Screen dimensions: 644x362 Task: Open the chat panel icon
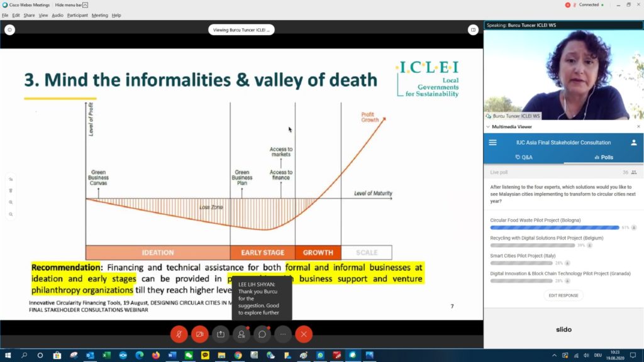262,334
